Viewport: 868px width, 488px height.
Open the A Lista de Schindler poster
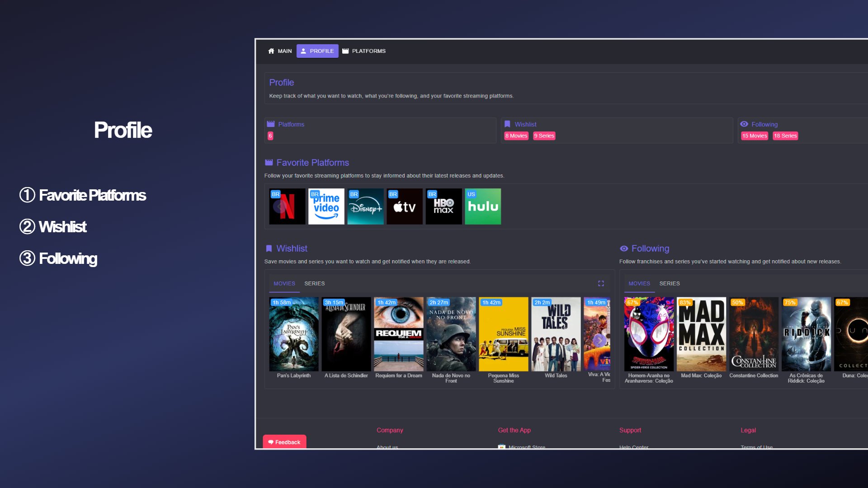[346, 334]
